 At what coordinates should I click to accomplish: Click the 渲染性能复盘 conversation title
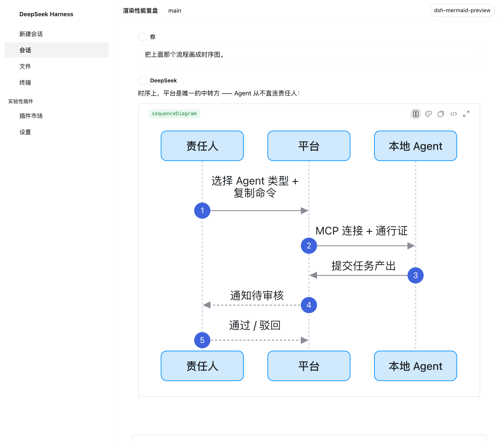[140, 11]
